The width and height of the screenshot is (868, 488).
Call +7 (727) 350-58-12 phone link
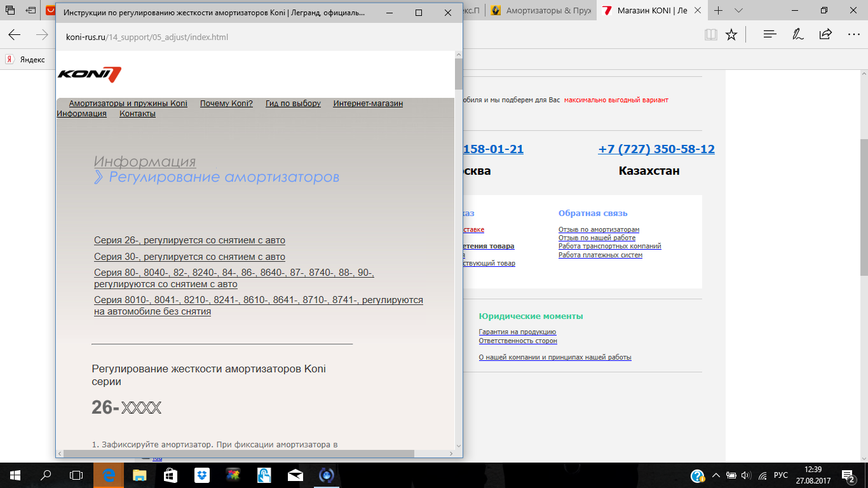click(656, 149)
